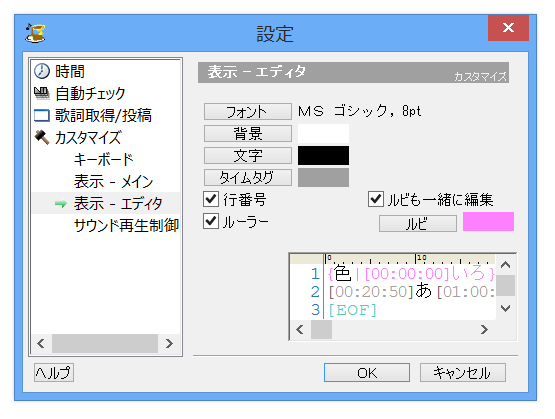555x419 pixels.
Task: Click the 歌詞取得/投稿 window icon
Action: click(42, 115)
